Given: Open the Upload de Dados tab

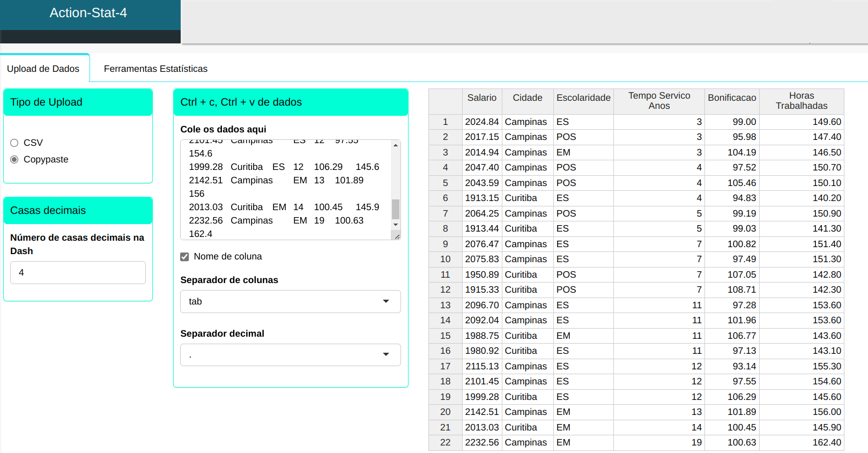Looking at the screenshot, I should pos(43,69).
